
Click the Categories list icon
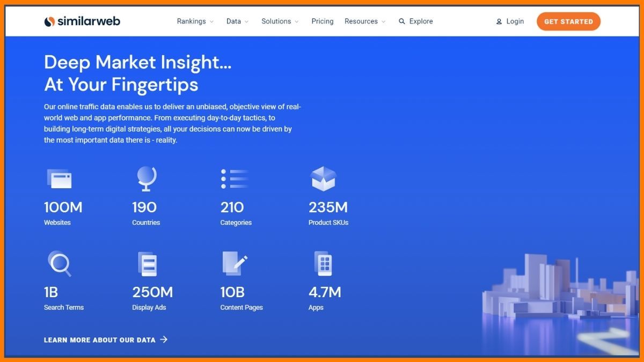click(234, 178)
